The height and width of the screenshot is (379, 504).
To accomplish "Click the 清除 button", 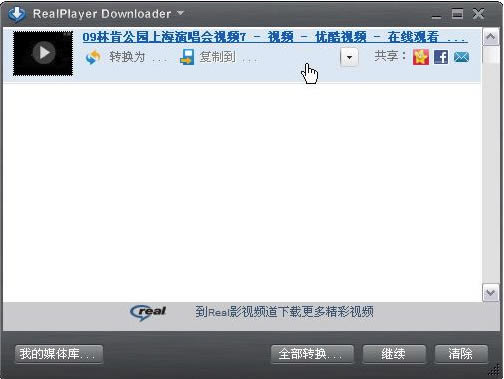I will pyautogui.click(x=461, y=354).
